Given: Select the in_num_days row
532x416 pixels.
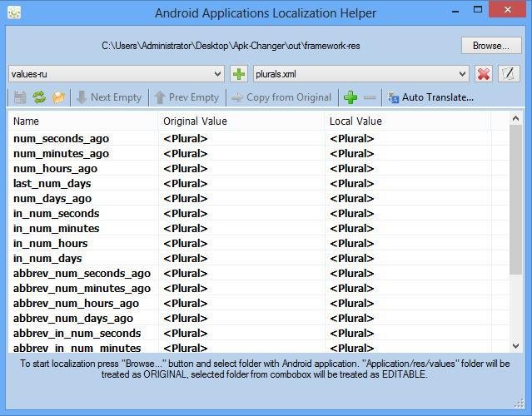Looking at the screenshot, I should pyautogui.click(x=259, y=258).
